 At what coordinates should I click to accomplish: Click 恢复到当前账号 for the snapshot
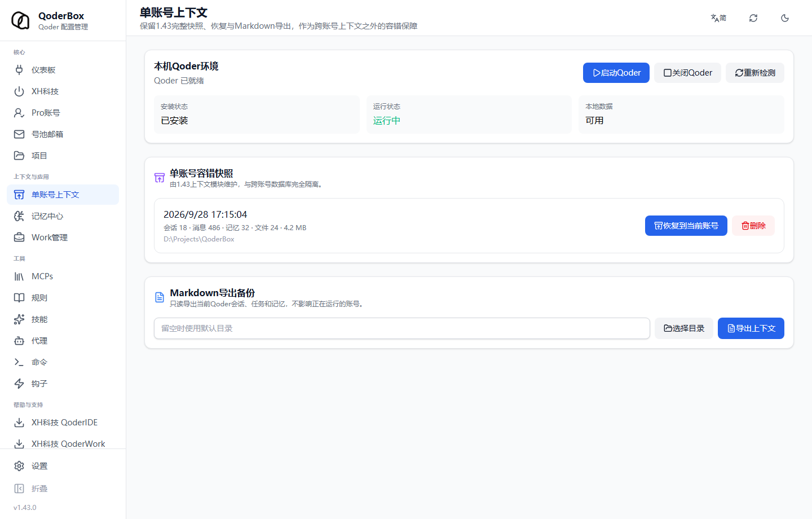686,226
